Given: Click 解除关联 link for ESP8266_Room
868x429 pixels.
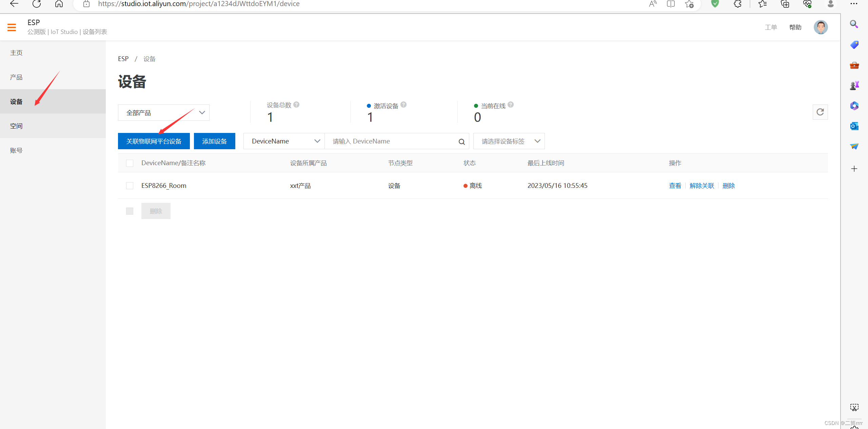Looking at the screenshot, I should pos(702,186).
